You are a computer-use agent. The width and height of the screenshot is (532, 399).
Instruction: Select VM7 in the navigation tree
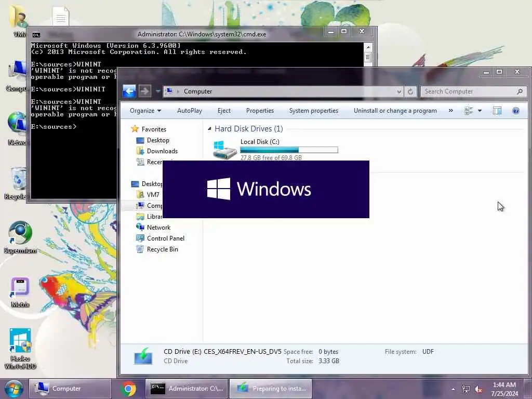click(148, 194)
